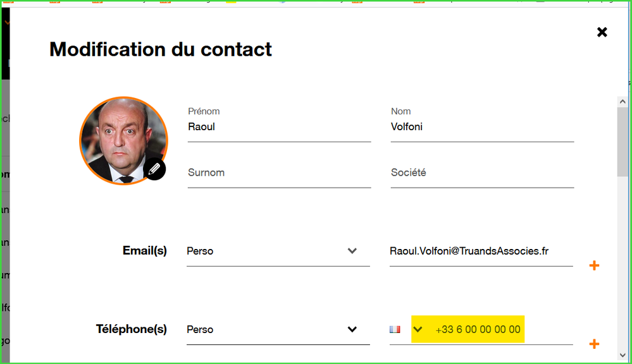Open the email type Perso dropdown

(x=278, y=251)
